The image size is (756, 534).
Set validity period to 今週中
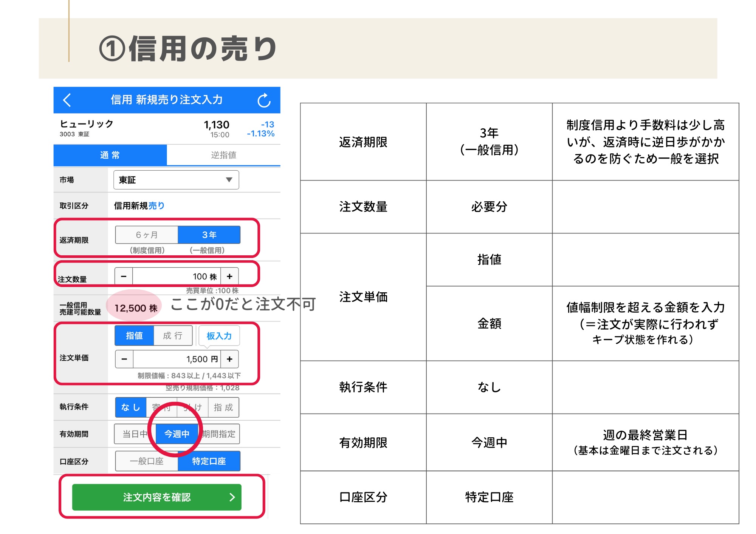pyautogui.click(x=177, y=434)
